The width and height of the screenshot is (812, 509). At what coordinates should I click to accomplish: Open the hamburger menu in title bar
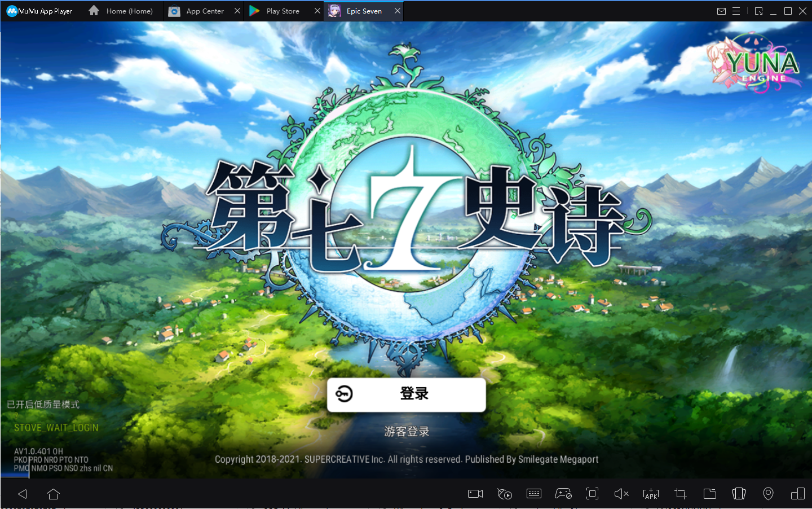click(736, 11)
